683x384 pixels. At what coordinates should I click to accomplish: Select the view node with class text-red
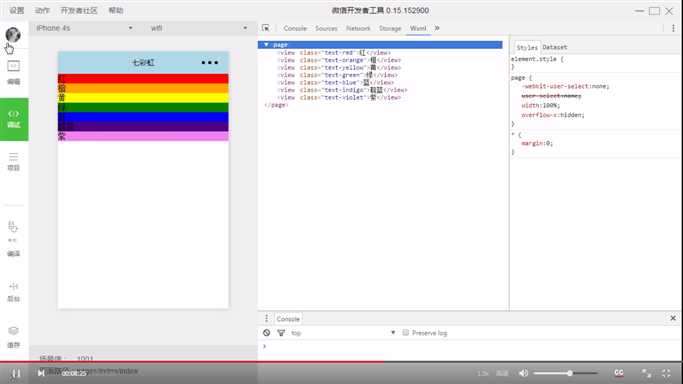click(x=334, y=53)
